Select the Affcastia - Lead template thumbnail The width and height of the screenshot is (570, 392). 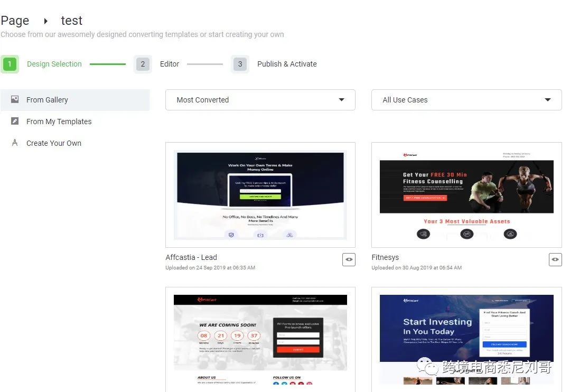(260, 195)
